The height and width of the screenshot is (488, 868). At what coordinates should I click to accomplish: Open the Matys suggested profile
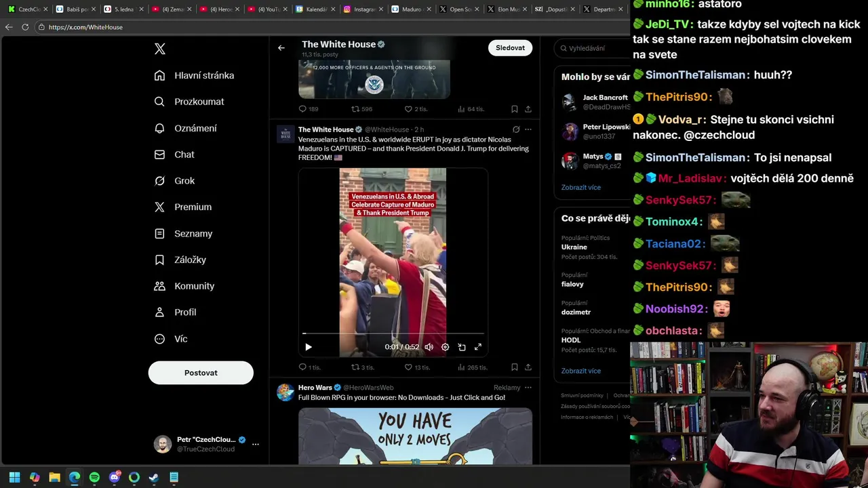[595, 161]
